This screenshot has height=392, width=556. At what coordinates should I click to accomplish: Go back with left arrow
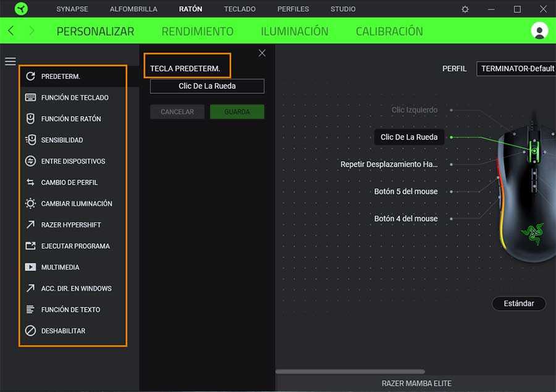coord(11,31)
